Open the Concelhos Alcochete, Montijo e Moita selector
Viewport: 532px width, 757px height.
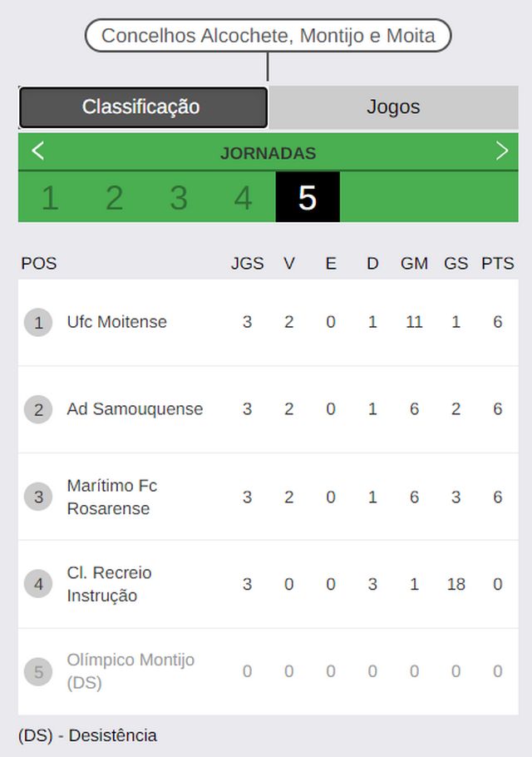click(x=268, y=36)
